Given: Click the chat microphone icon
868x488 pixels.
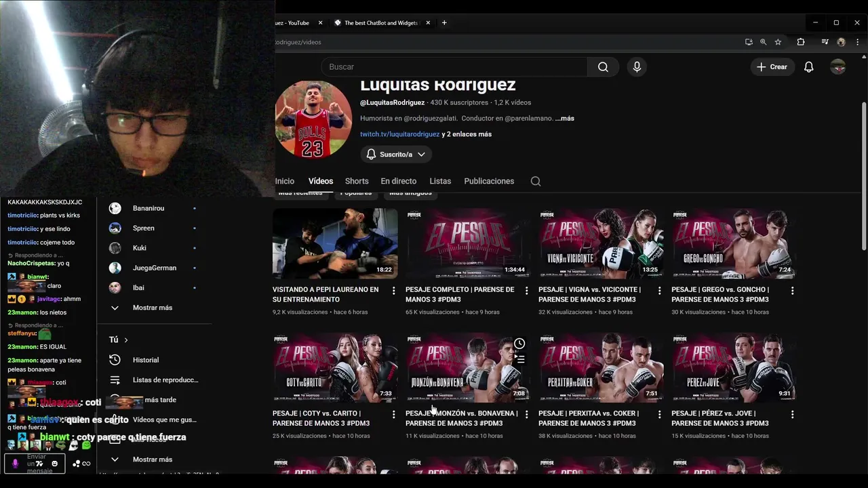Looking at the screenshot, I should pyautogui.click(x=15, y=464).
